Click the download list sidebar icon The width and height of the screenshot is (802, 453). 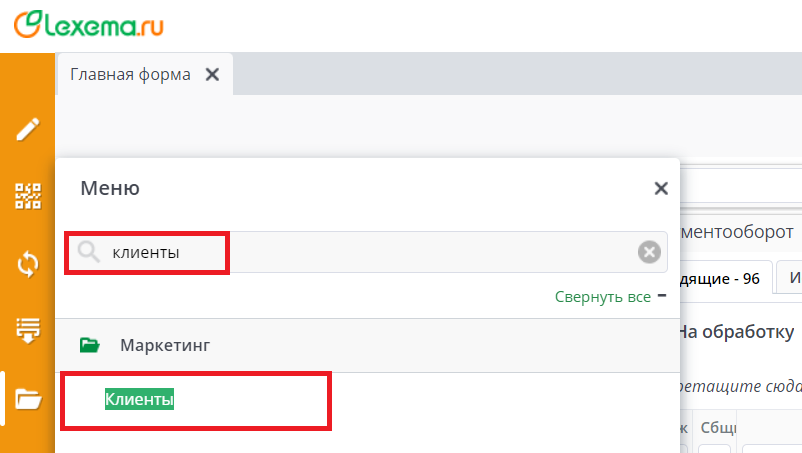point(28,330)
